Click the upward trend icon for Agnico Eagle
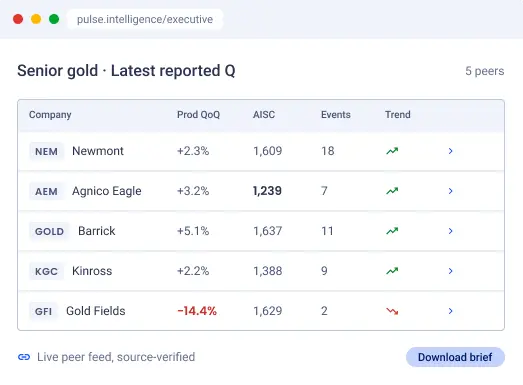 [x=392, y=191]
